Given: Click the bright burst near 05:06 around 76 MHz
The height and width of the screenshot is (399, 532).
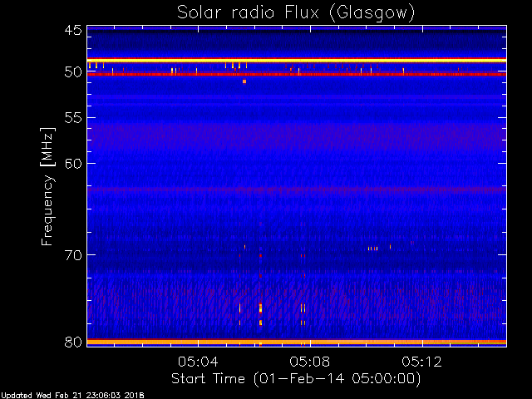Looking at the screenshot, I should point(260,308).
